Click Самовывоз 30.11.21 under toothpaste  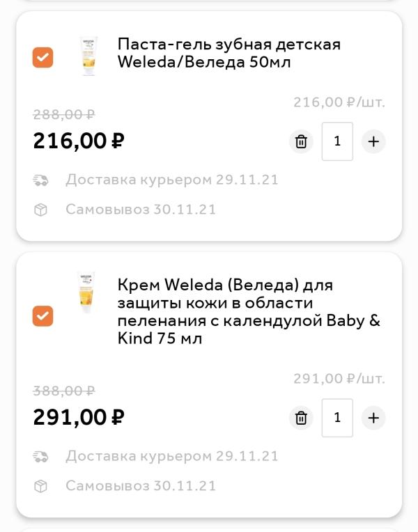pyautogui.click(x=141, y=210)
